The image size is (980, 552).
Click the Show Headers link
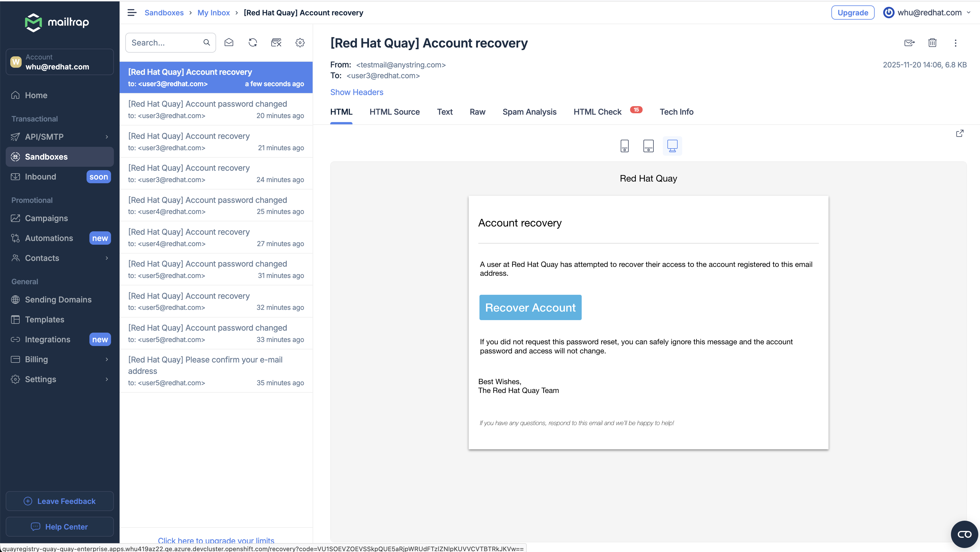point(356,92)
